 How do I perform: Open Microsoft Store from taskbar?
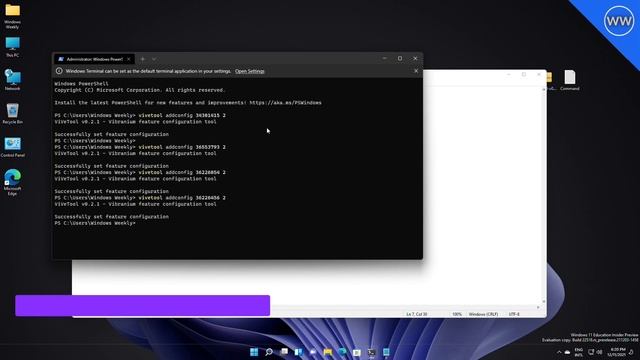[357, 352]
